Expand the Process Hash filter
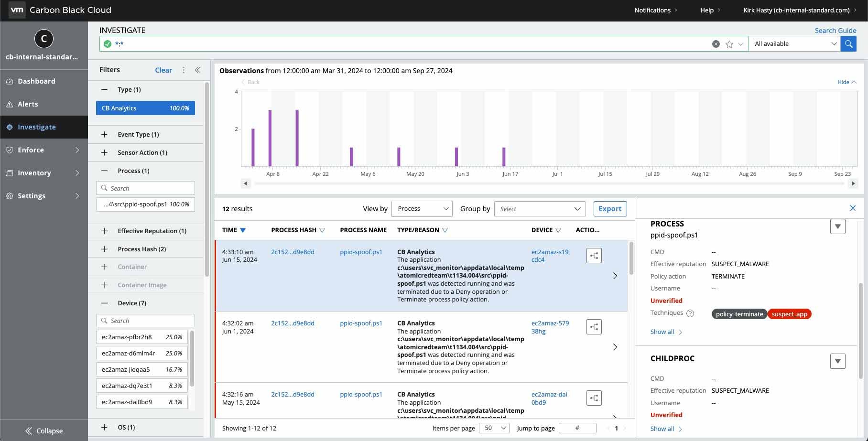The width and height of the screenshot is (868, 441). click(104, 249)
